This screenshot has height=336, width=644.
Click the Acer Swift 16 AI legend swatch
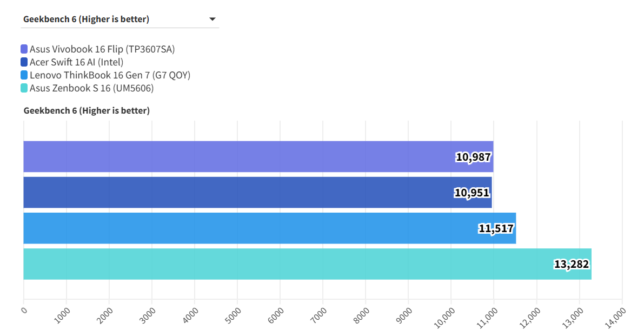[x=24, y=62]
